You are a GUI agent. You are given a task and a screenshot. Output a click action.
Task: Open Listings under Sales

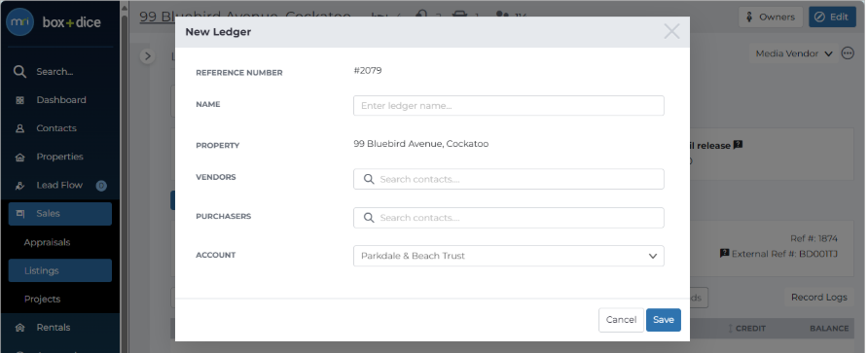(x=59, y=270)
